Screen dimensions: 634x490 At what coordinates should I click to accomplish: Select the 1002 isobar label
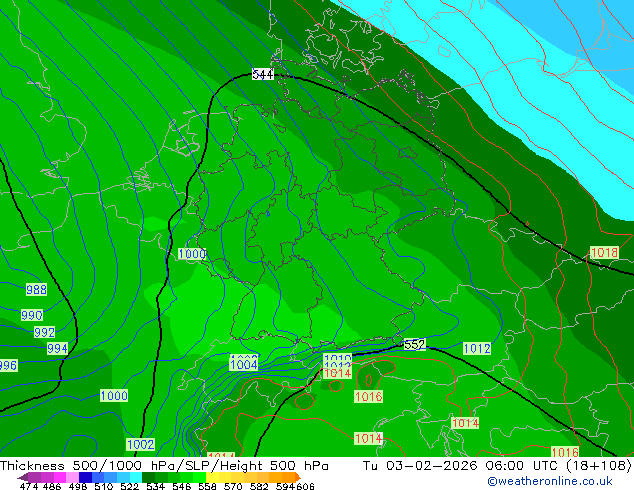[140, 445]
